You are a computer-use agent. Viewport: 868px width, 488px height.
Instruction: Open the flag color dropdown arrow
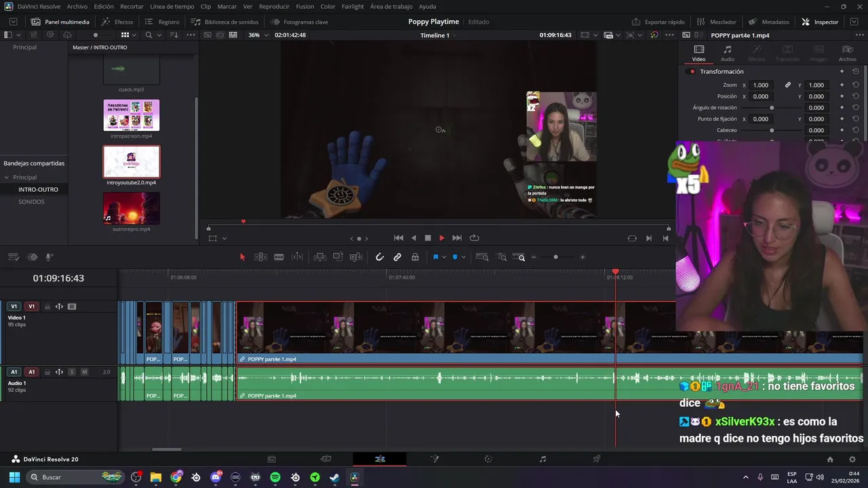tap(444, 257)
